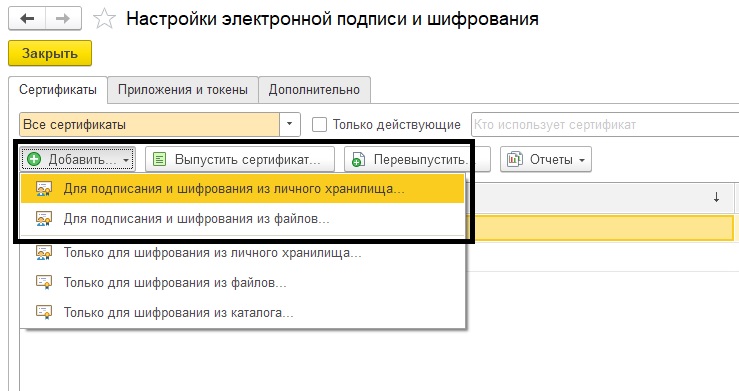
Task: Go forward with the right arrow button
Action: point(63,18)
